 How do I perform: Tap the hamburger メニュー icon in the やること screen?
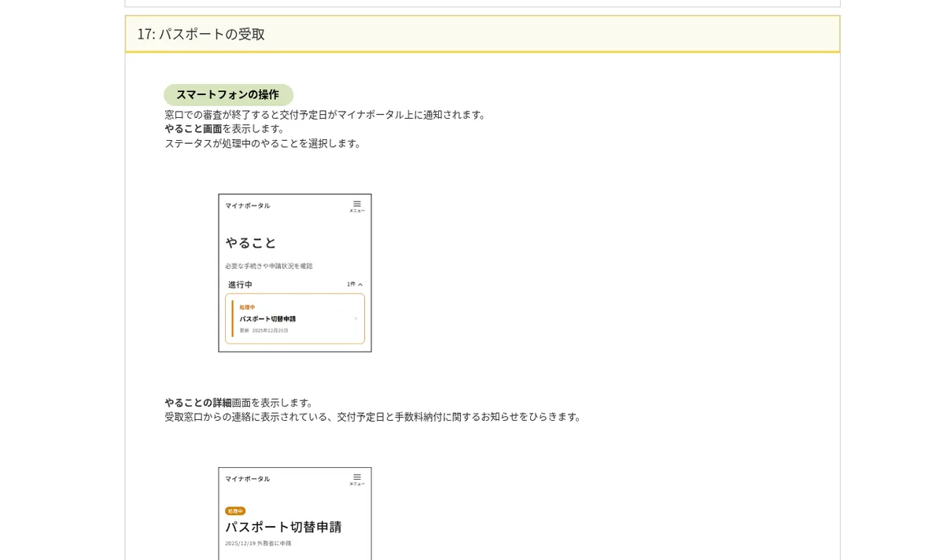[357, 206]
